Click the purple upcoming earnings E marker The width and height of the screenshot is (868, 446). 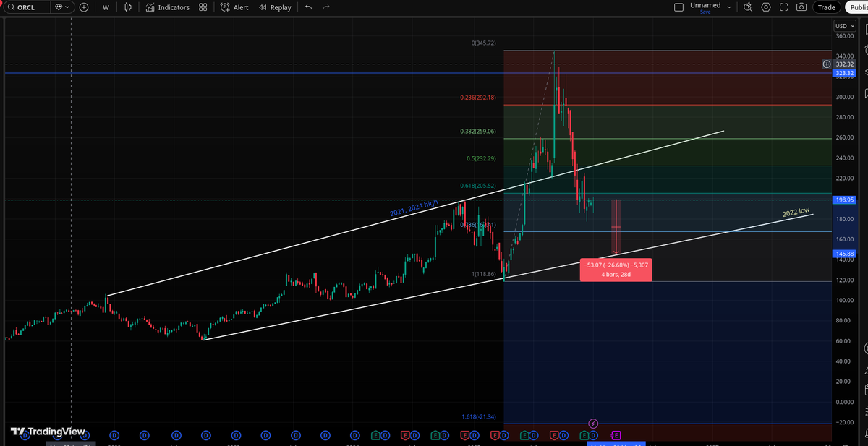point(616,435)
